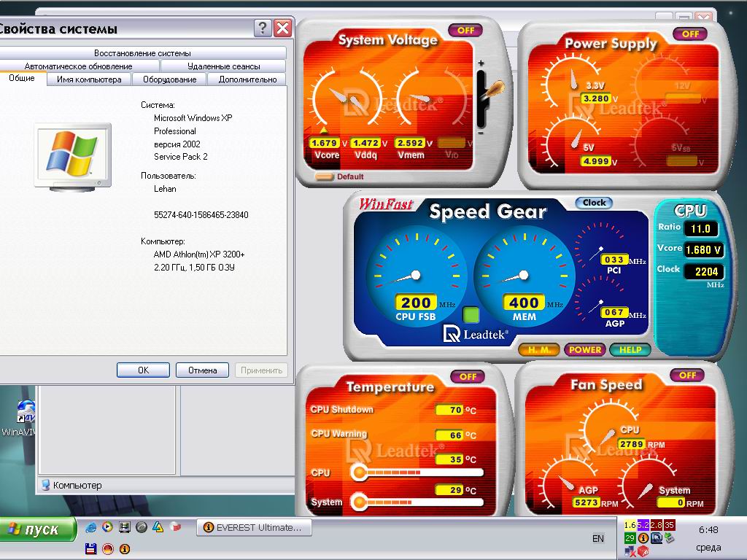Open the Оборудование tab
747x560 pixels.
pyautogui.click(x=169, y=79)
